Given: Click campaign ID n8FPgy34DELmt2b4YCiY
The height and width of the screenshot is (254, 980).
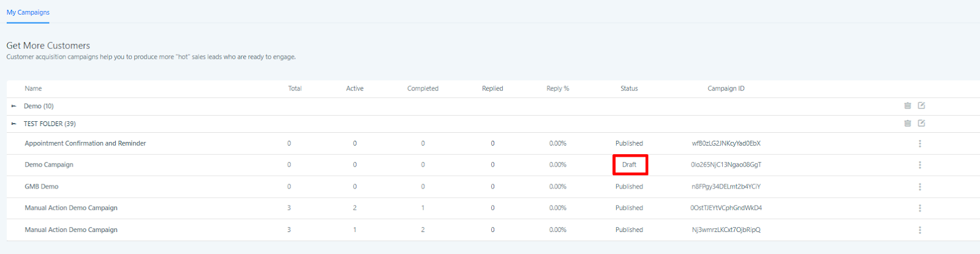Looking at the screenshot, I should coord(726,187).
